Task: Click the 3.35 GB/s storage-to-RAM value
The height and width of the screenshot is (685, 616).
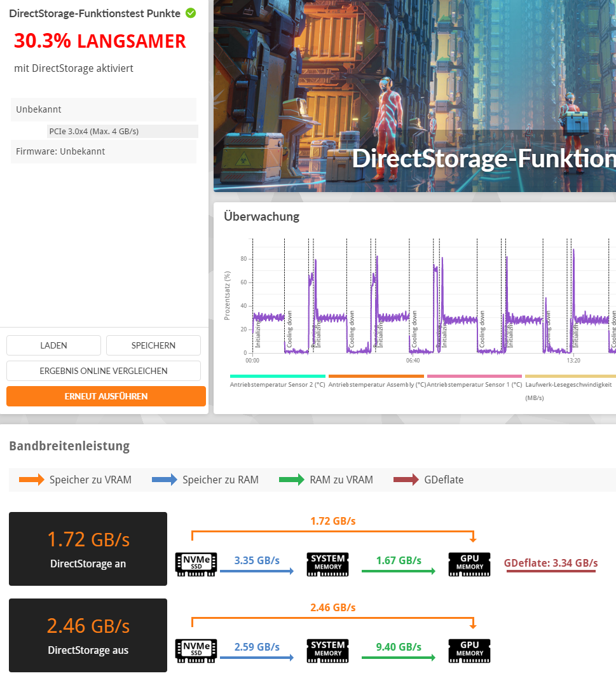Action: (x=257, y=560)
